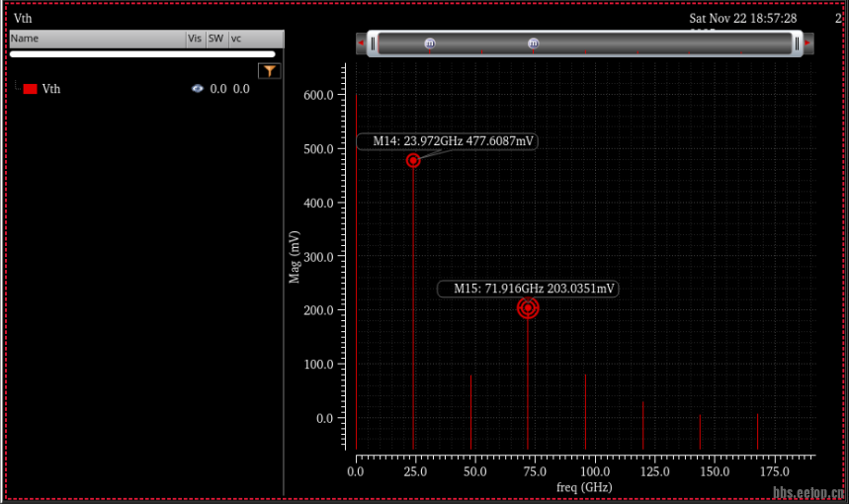Click the vc column header
The width and height of the screenshot is (849, 504).
pos(237,39)
